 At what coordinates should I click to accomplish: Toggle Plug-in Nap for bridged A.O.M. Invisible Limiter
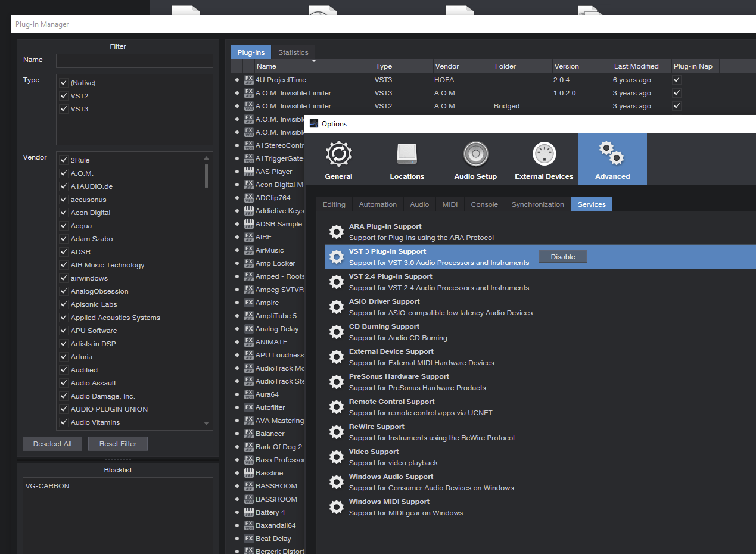point(676,106)
